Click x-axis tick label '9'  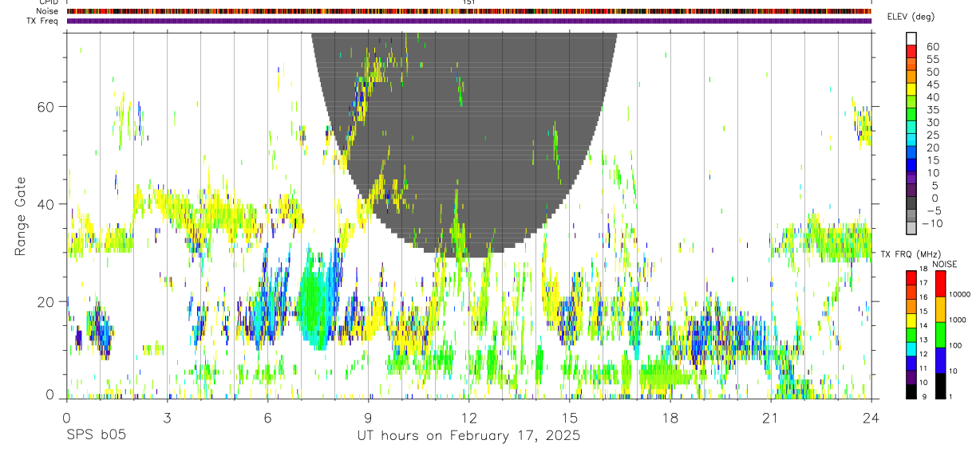coord(368,417)
